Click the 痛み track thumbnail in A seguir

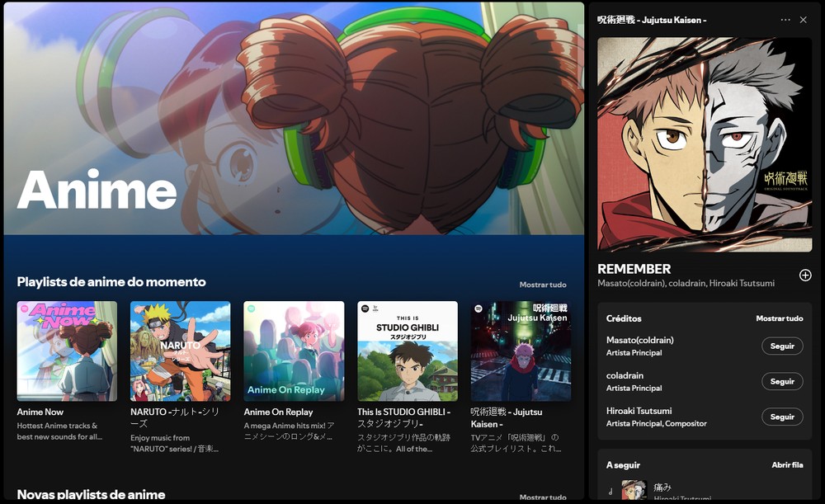tap(634, 490)
